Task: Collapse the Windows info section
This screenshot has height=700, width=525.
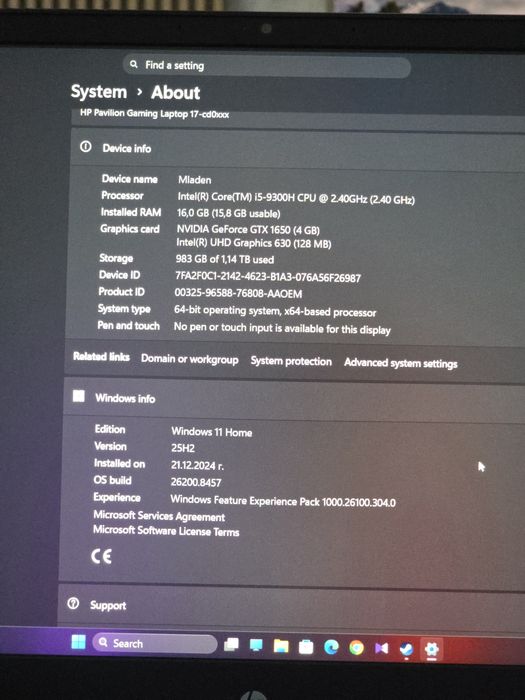Action: [x=295, y=398]
